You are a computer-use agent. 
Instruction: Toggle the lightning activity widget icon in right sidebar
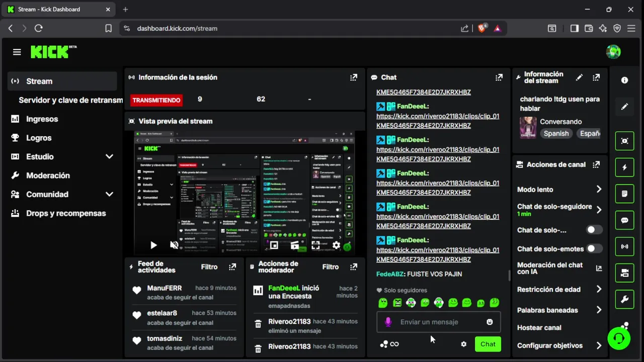[624, 167]
